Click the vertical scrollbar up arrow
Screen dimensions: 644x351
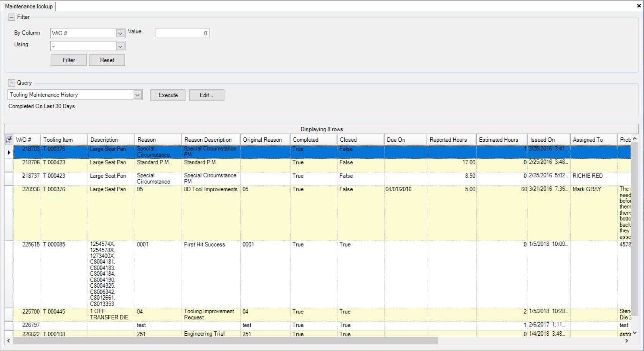[x=635, y=139]
